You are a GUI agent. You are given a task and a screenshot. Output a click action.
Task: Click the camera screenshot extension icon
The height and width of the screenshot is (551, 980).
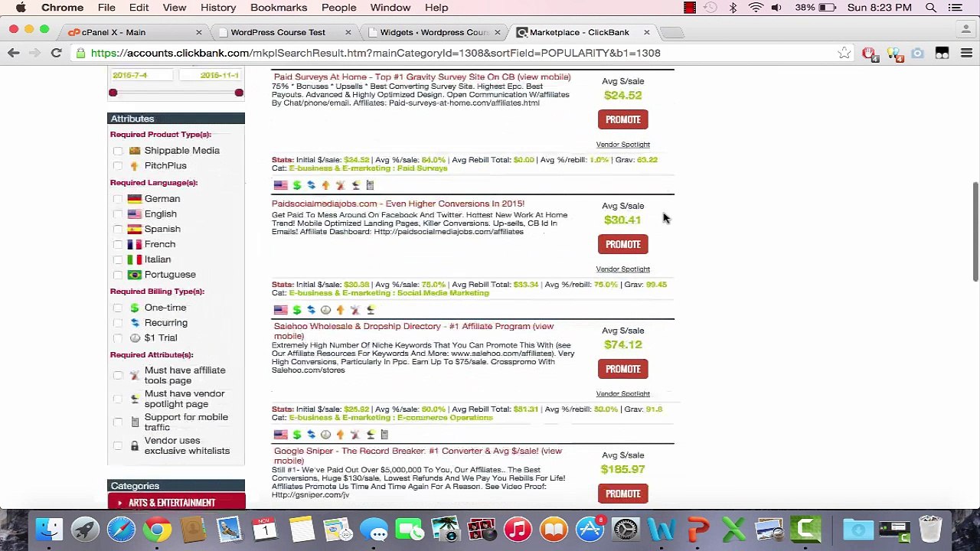pos(917,53)
